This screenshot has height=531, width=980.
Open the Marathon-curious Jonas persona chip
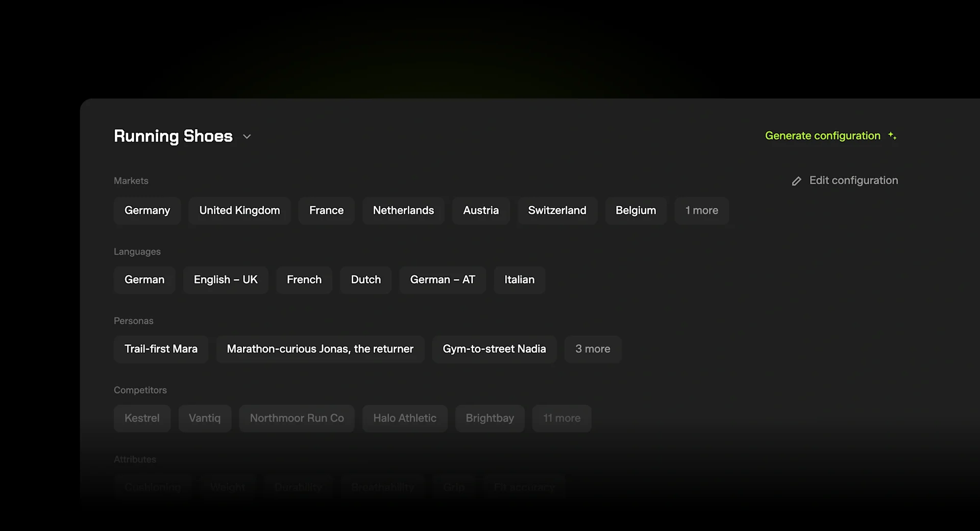(x=320, y=349)
